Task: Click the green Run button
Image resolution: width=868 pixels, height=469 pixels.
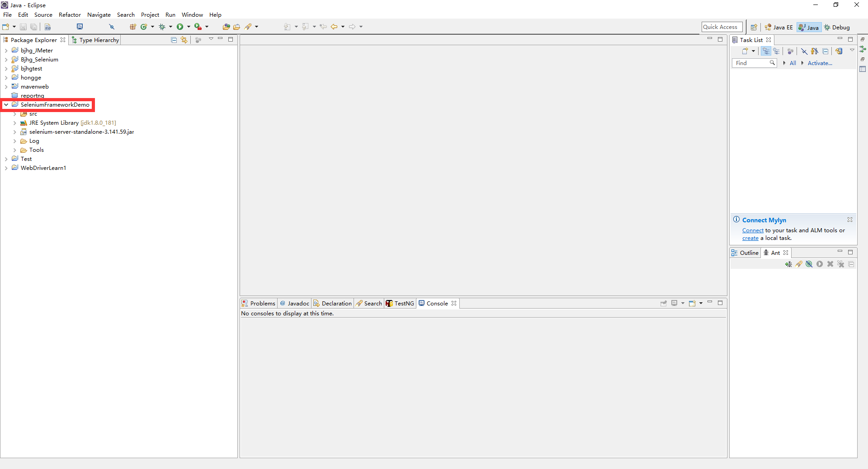Action: 180,27
